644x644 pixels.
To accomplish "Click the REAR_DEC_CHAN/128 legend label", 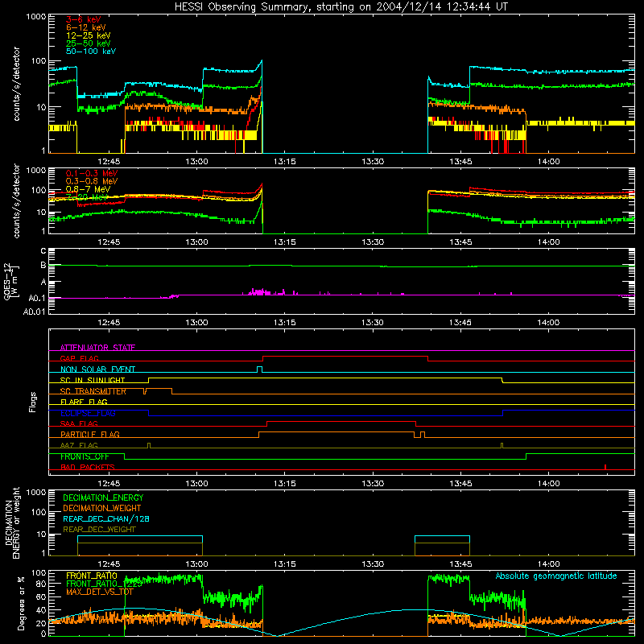I will tap(106, 518).
